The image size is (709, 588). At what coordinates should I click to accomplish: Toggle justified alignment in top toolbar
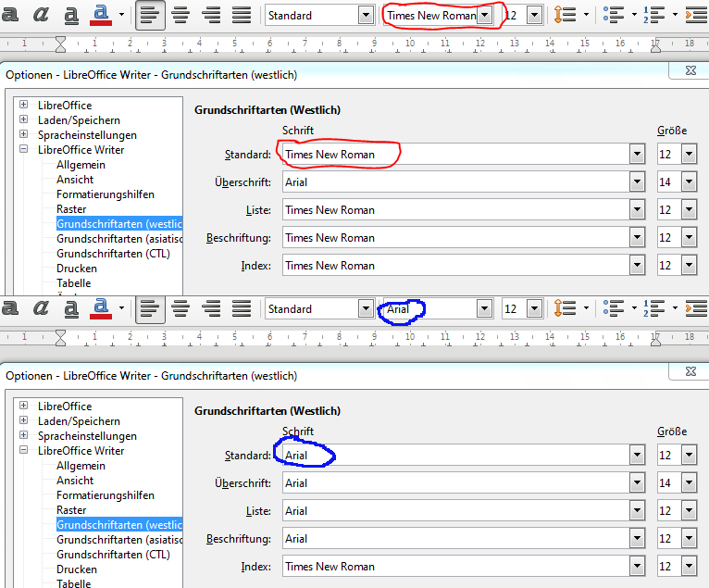coord(242,16)
